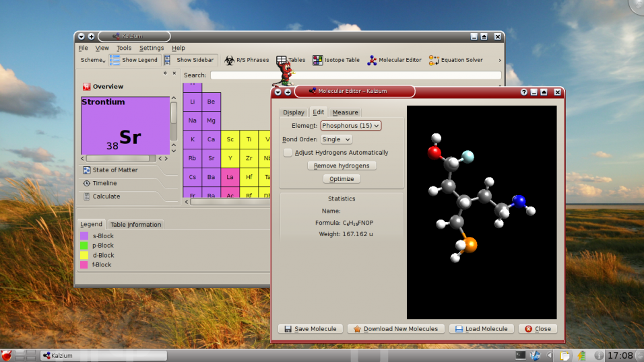This screenshot has width=644, height=362.
Task: Open the Timeline sidebar section
Action: 104,183
